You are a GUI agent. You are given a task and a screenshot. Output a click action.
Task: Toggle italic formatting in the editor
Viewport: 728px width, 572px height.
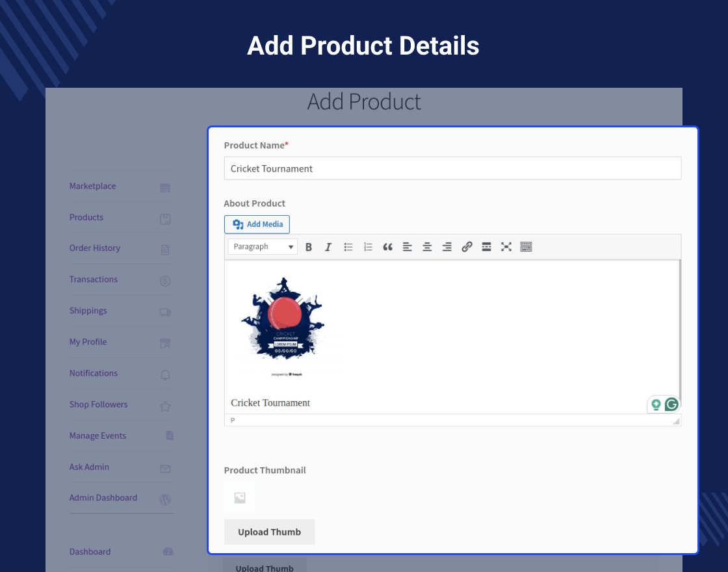328,247
